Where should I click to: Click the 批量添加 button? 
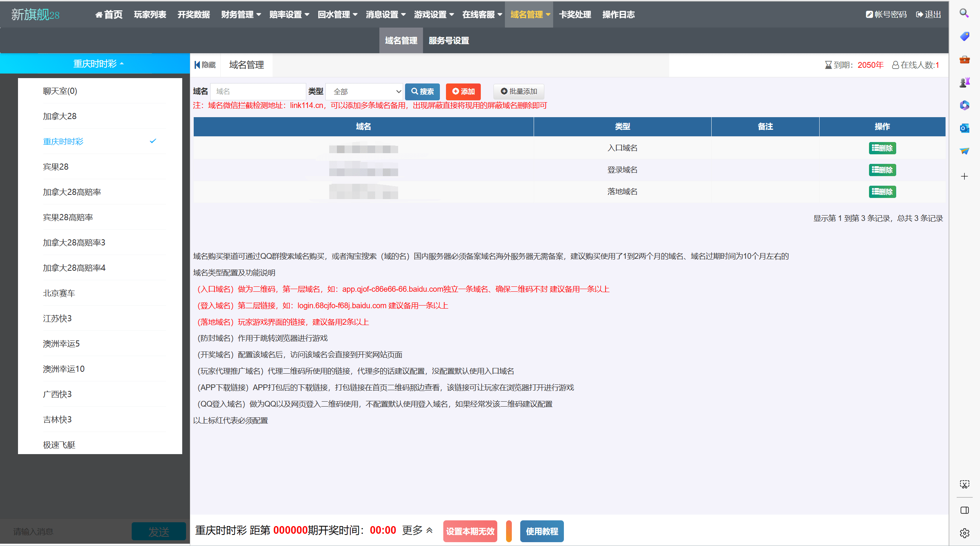coord(519,92)
